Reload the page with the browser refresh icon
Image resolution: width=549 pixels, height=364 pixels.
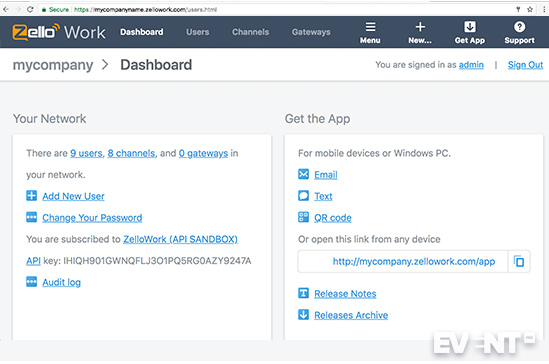[x=30, y=9]
